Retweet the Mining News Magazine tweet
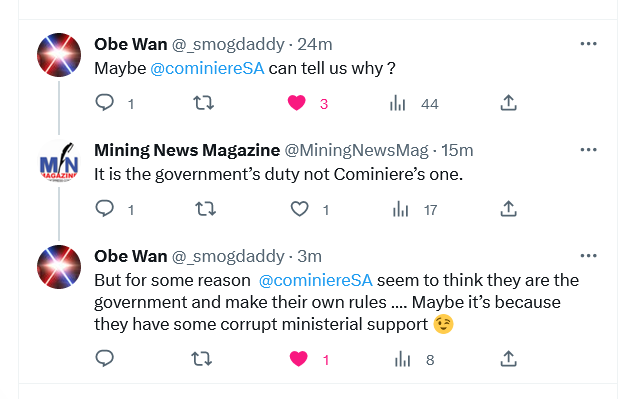This screenshot has width=632, height=399. coord(206,209)
